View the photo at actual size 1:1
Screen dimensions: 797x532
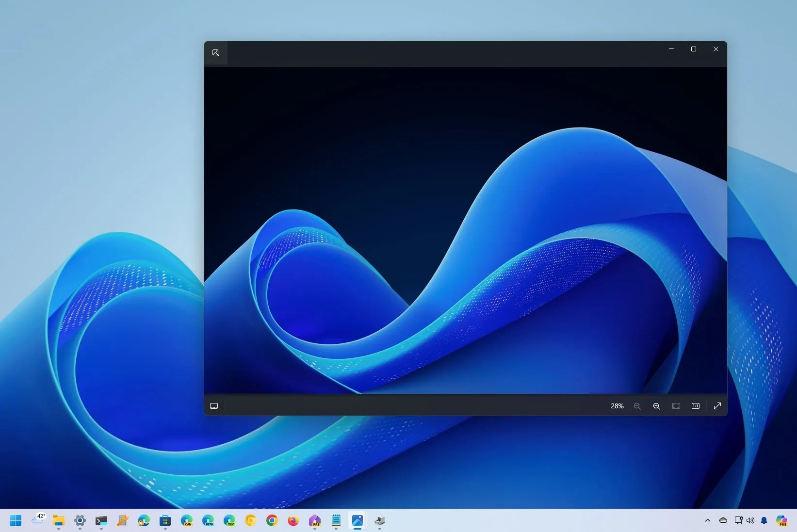coord(695,406)
